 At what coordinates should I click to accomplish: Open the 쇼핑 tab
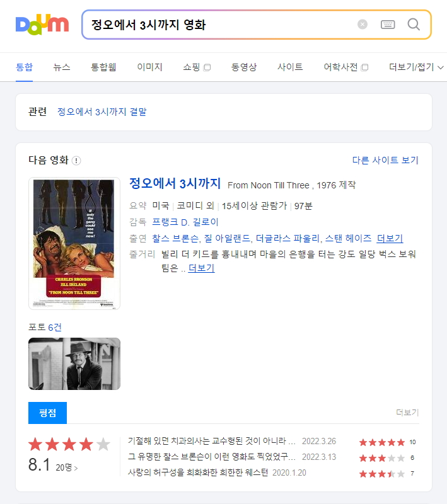(x=191, y=67)
